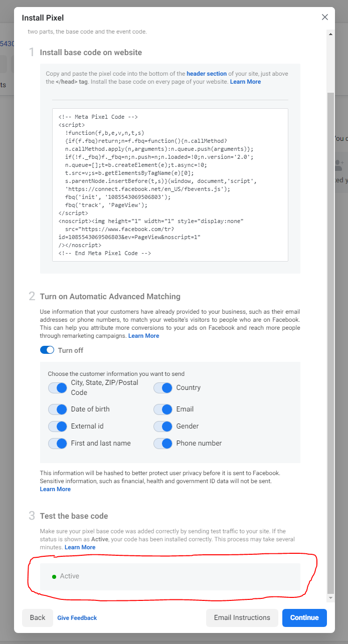Open Learn More link in Test base code

coord(80,547)
